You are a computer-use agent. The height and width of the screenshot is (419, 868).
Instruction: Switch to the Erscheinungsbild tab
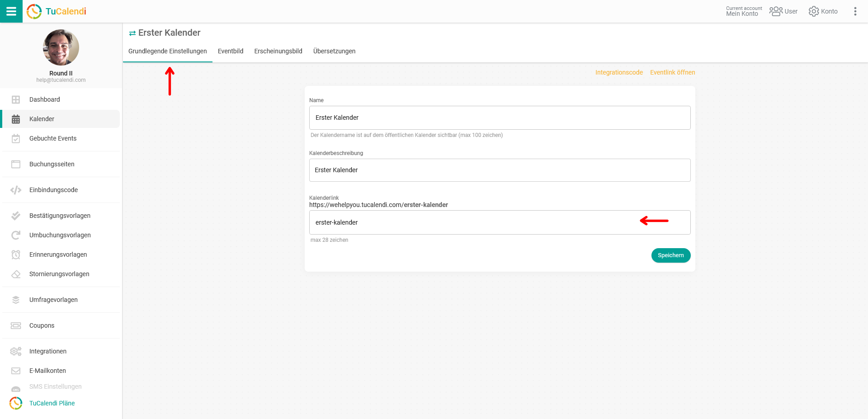point(278,51)
